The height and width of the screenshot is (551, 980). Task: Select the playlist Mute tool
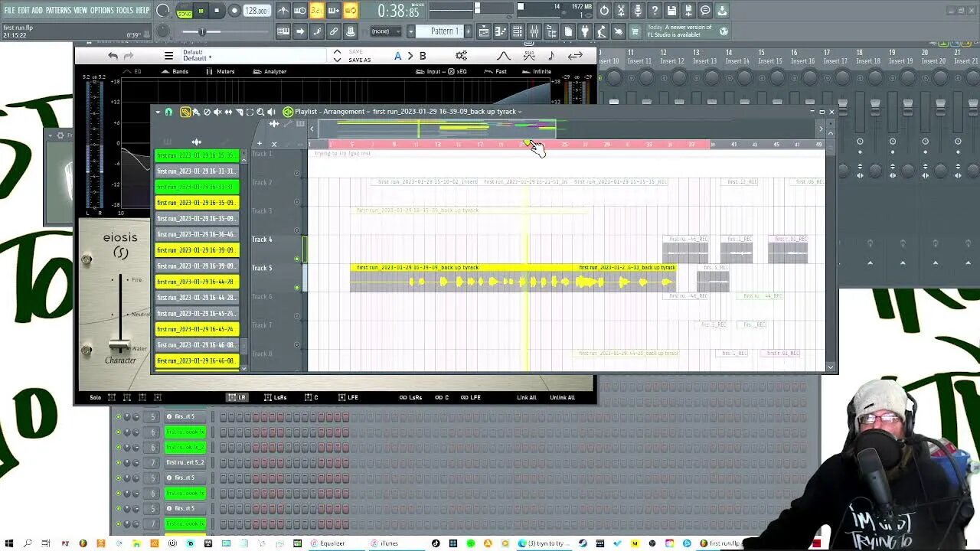pos(217,112)
